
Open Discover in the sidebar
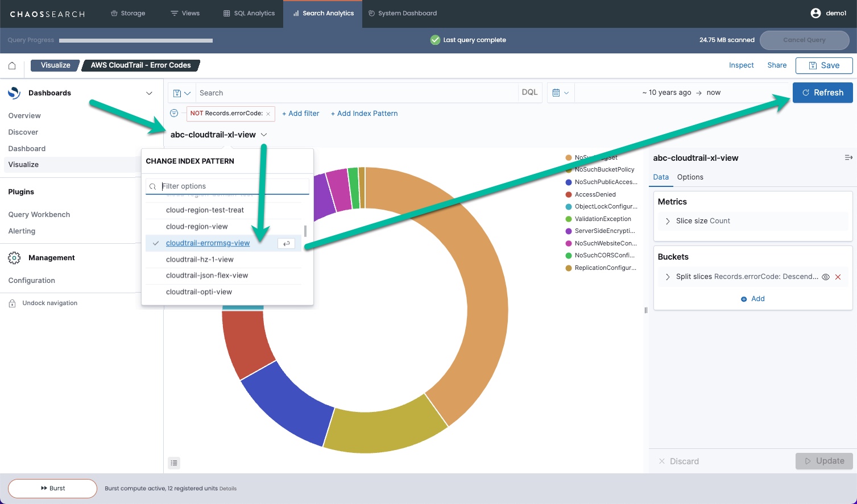pos(23,132)
